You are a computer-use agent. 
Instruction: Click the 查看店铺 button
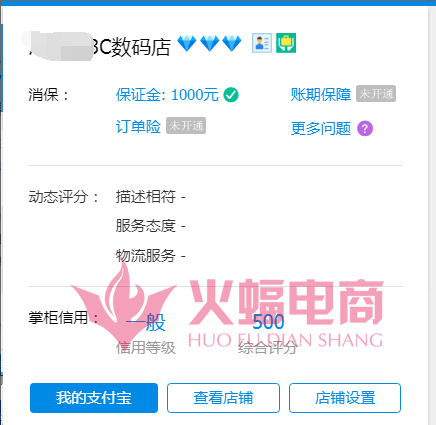point(223,398)
